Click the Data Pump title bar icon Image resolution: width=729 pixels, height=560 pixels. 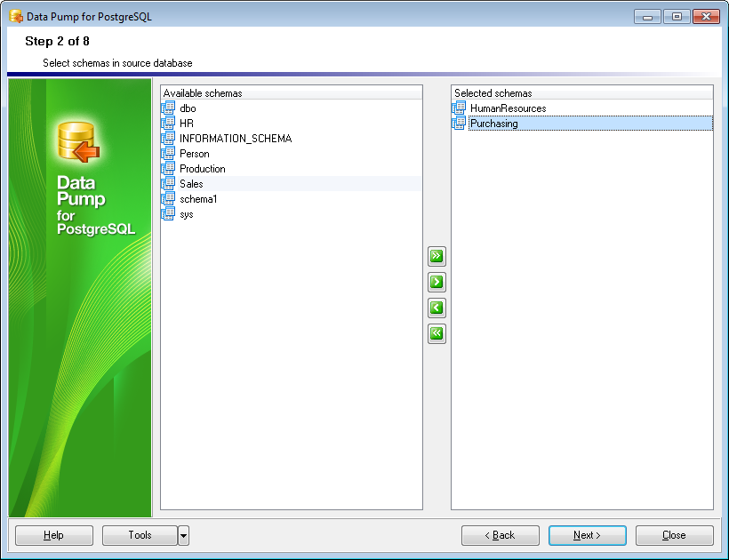click(x=16, y=16)
